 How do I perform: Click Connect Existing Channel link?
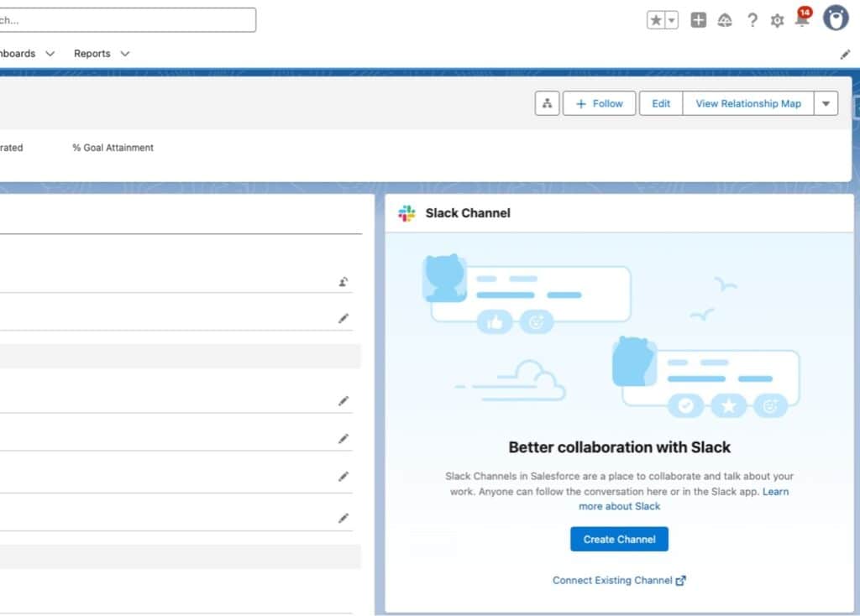[x=613, y=580]
